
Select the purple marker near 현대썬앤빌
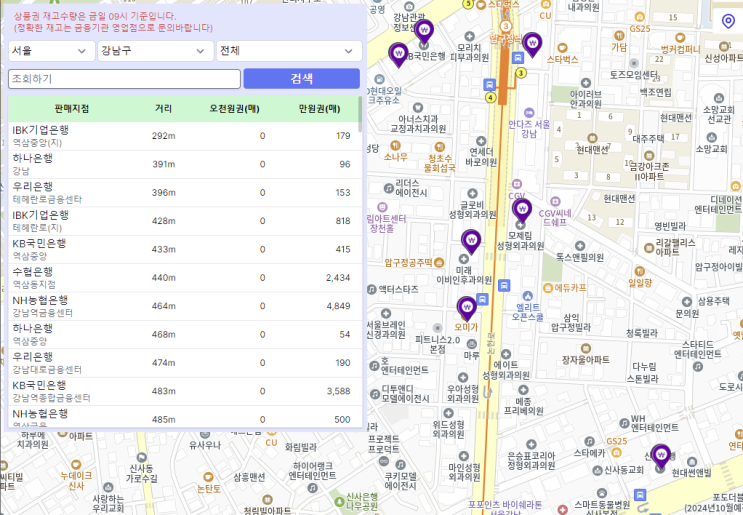[x=661, y=457]
